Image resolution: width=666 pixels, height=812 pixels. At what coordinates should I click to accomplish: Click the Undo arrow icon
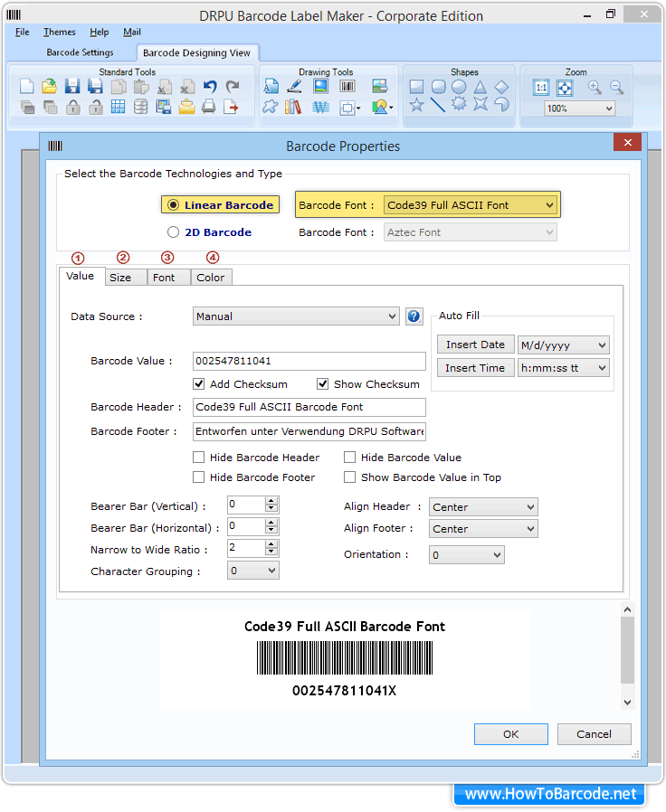pyautogui.click(x=210, y=87)
